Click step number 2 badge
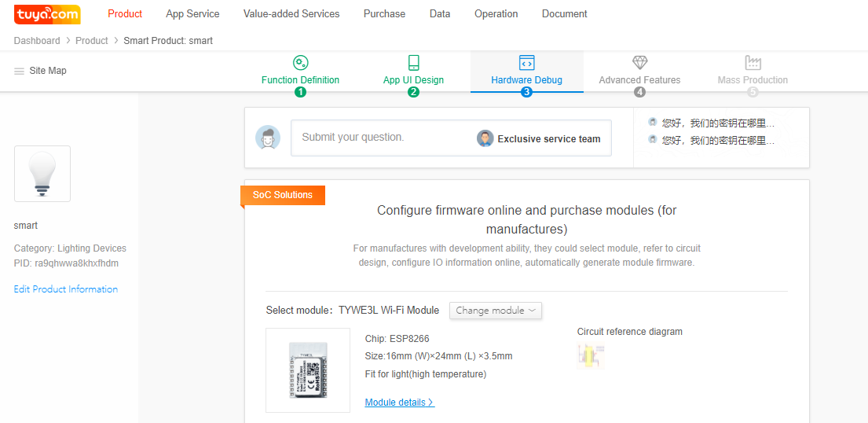Image resolution: width=868 pixels, height=423 pixels. (413, 92)
